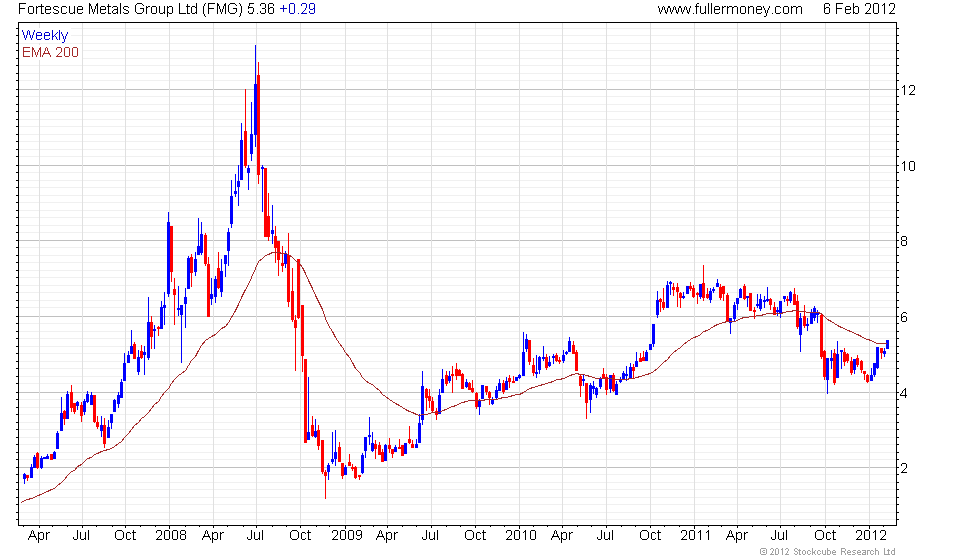Click the 2011 year label on time axis
Viewport: 980px width, 560px height.
(696, 536)
